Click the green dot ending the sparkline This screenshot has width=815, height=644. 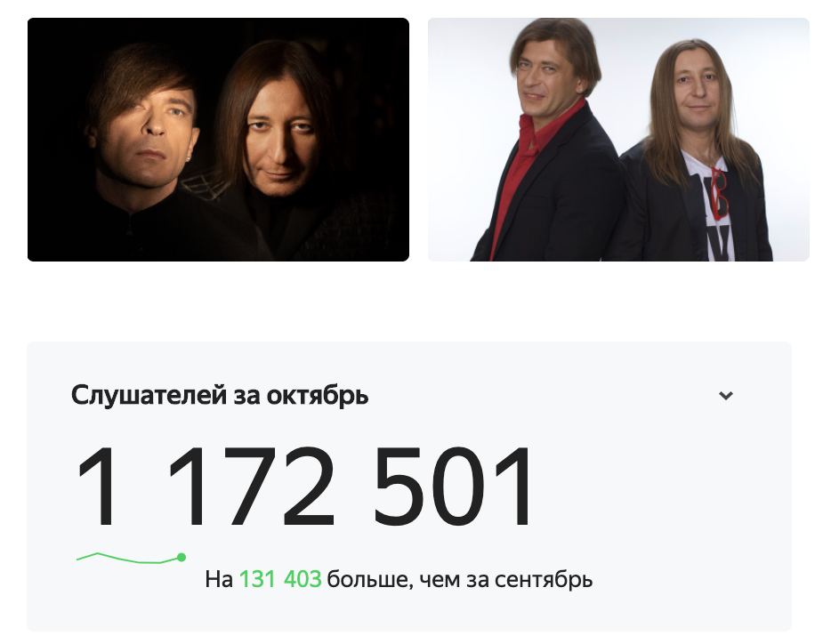[182, 557]
